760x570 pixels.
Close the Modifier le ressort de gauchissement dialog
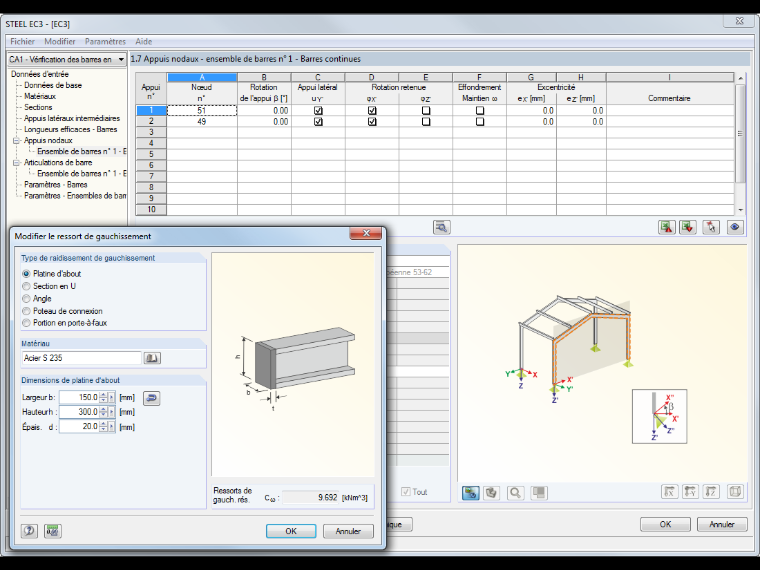[x=366, y=233]
